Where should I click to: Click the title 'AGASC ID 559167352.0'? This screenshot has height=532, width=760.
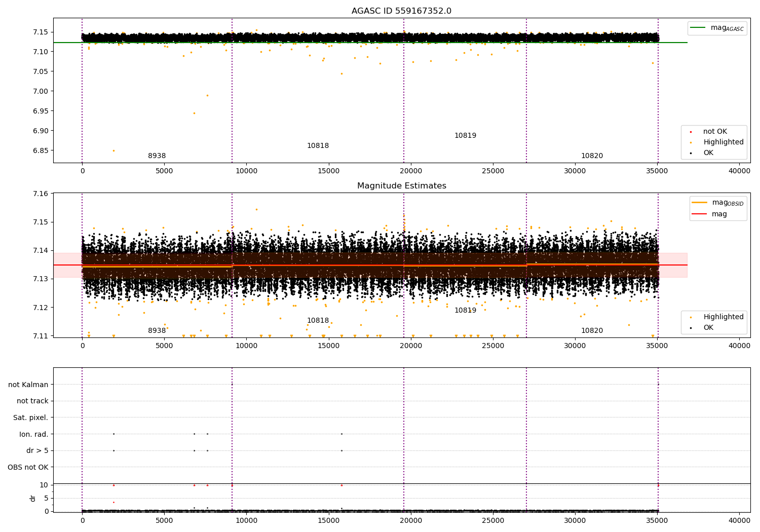pos(401,11)
